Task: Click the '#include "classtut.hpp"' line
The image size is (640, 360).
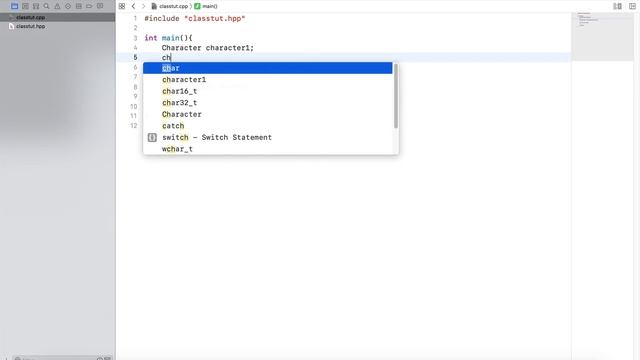Action: 195,18
